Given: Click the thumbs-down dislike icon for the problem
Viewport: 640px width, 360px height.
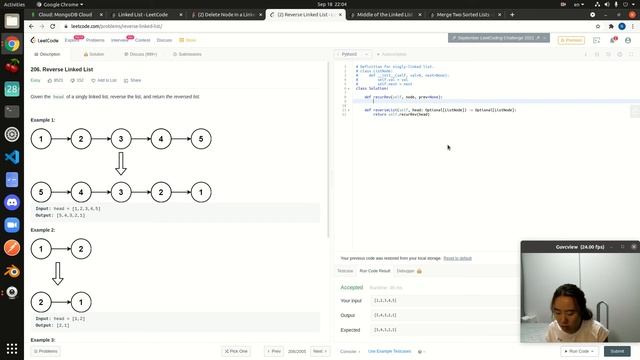Looking at the screenshot, I should pyautogui.click(x=72, y=80).
